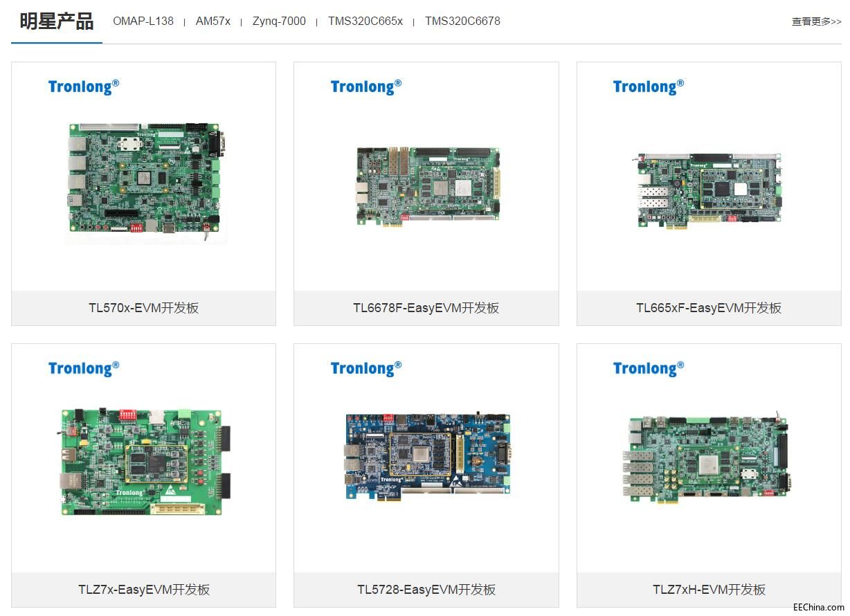This screenshot has width=850, height=616.
Task: Choose the TMS320C665x product tab
Action: (x=365, y=21)
